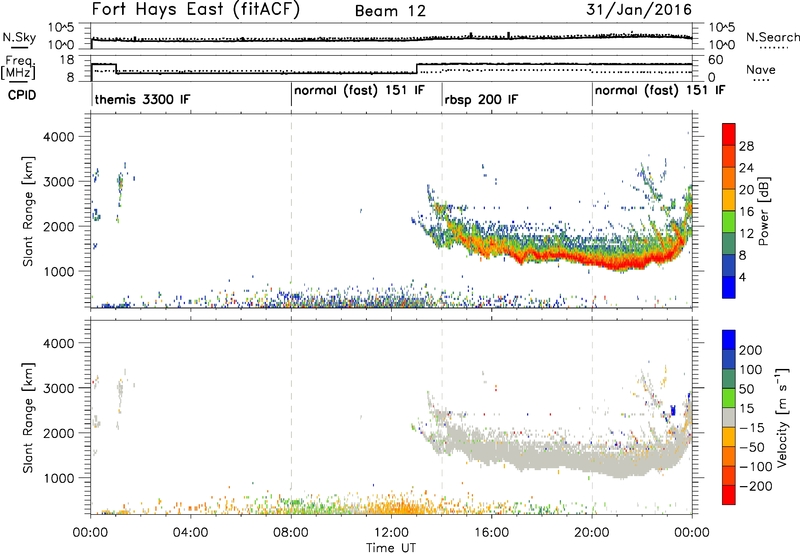
Task: Click the '200' velocity colorbar tick
Action: tap(751, 350)
